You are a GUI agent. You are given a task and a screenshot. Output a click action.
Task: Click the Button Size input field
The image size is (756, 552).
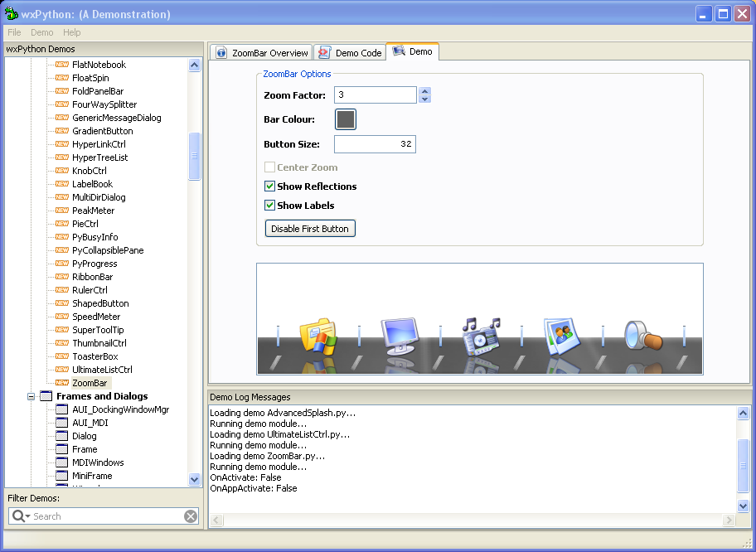click(375, 144)
